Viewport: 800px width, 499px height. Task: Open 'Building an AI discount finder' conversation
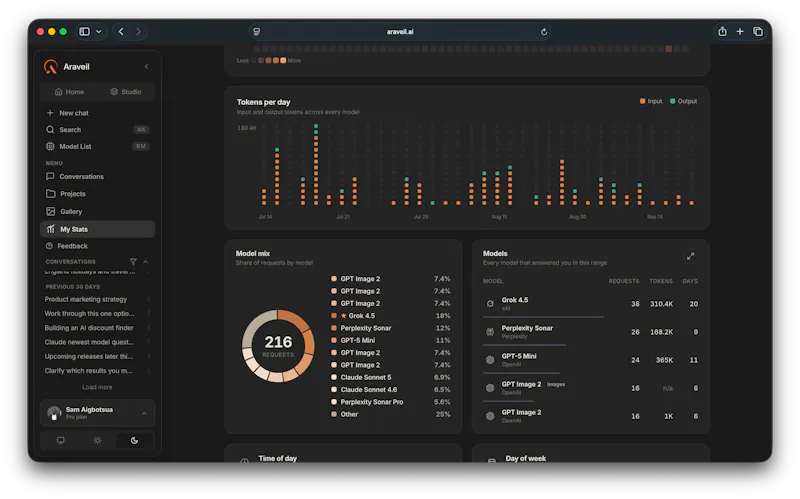[x=89, y=328]
